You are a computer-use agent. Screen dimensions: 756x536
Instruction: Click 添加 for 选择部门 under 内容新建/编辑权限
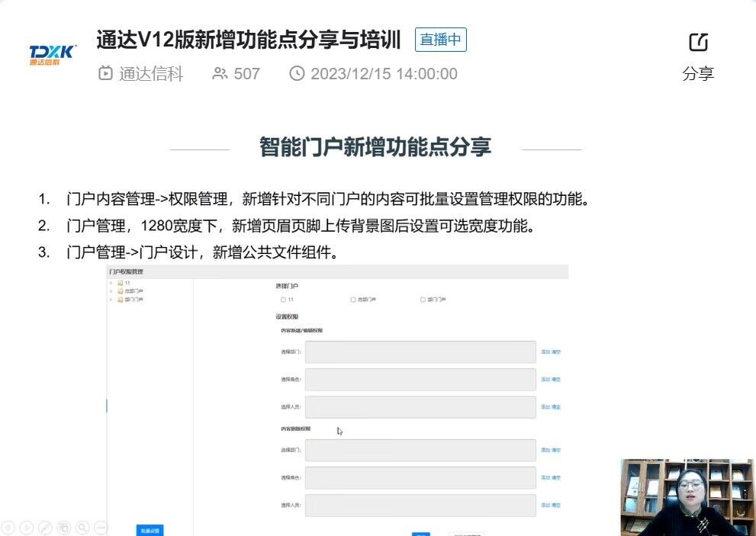(x=545, y=352)
